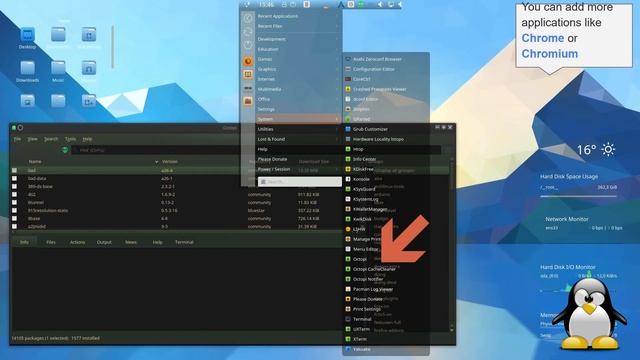The width and height of the screenshot is (640, 360).
Task: Switch to the Terminal tab in Octopi
Action: 184,242
